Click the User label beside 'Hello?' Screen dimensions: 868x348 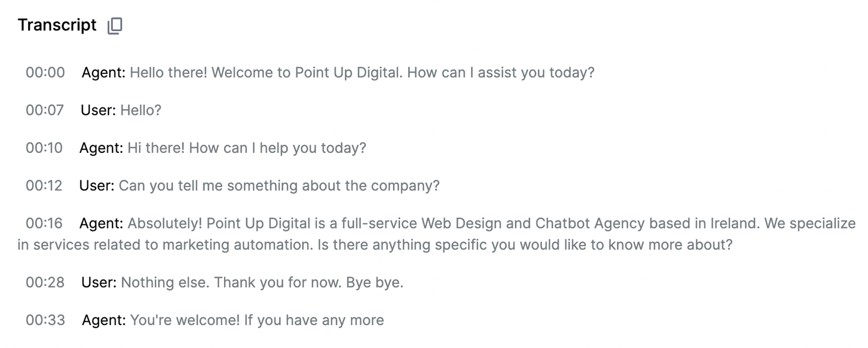point(99,110)
